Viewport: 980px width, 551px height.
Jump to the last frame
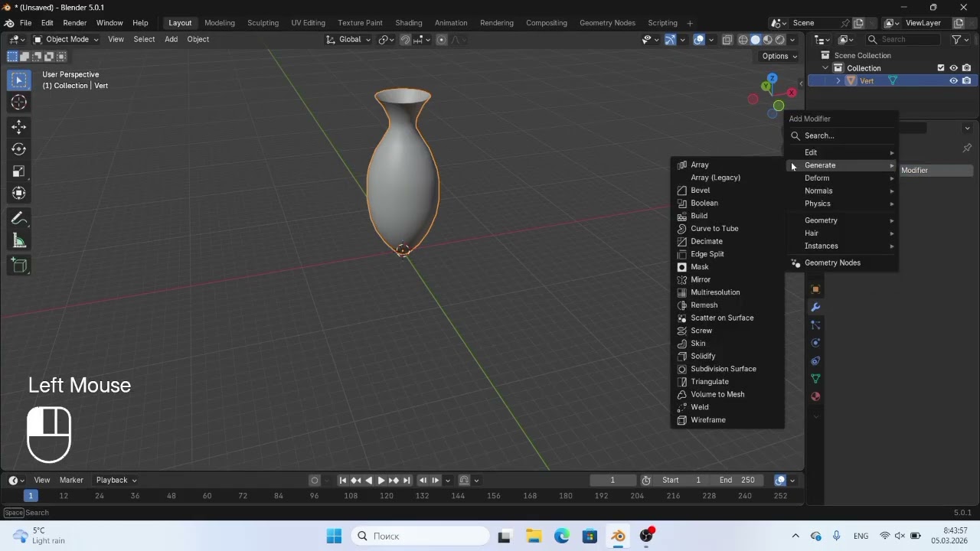(407, 481)
